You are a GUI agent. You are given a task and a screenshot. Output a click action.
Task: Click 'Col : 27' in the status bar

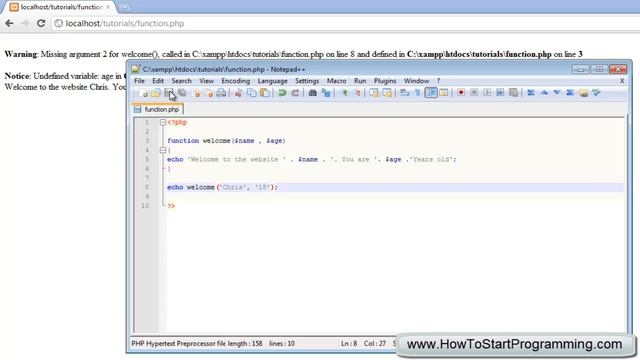pos(375,344)
